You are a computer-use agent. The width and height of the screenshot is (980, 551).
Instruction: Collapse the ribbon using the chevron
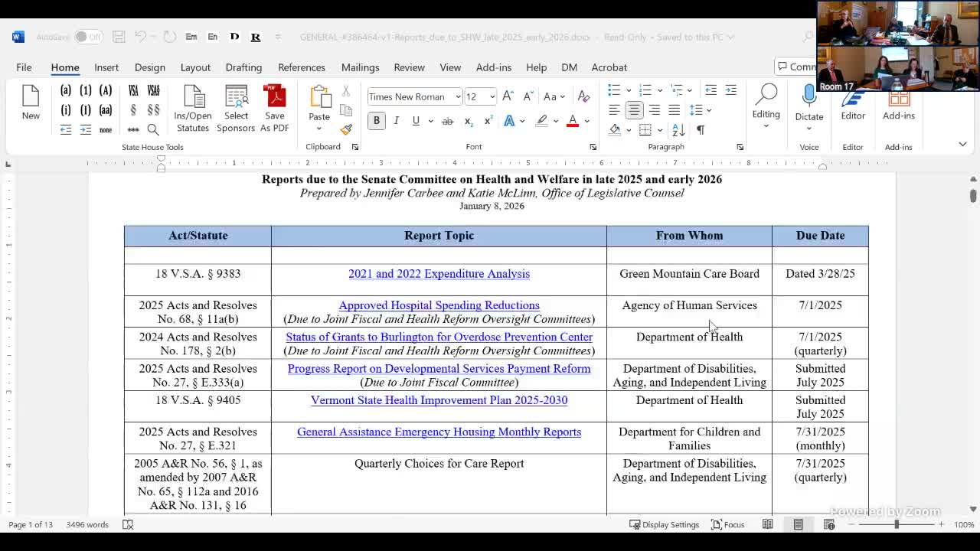[x=962, y=144]
